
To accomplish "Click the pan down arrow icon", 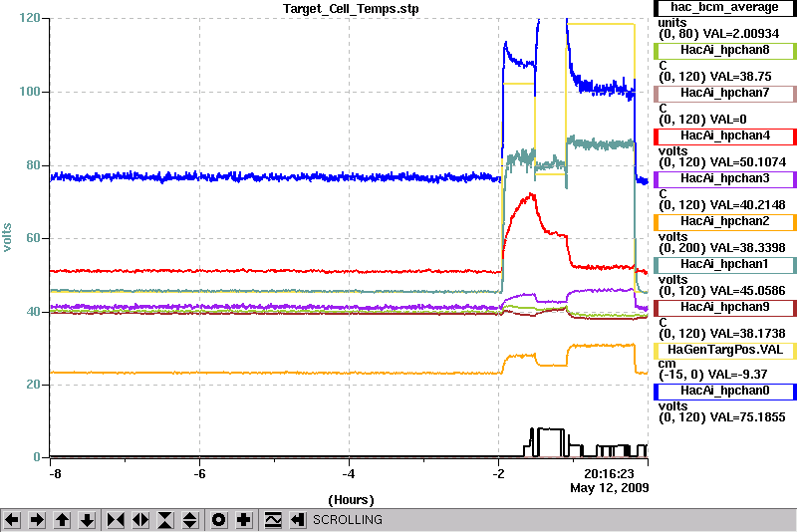I will pyautogui.click(x=87, y=520).
